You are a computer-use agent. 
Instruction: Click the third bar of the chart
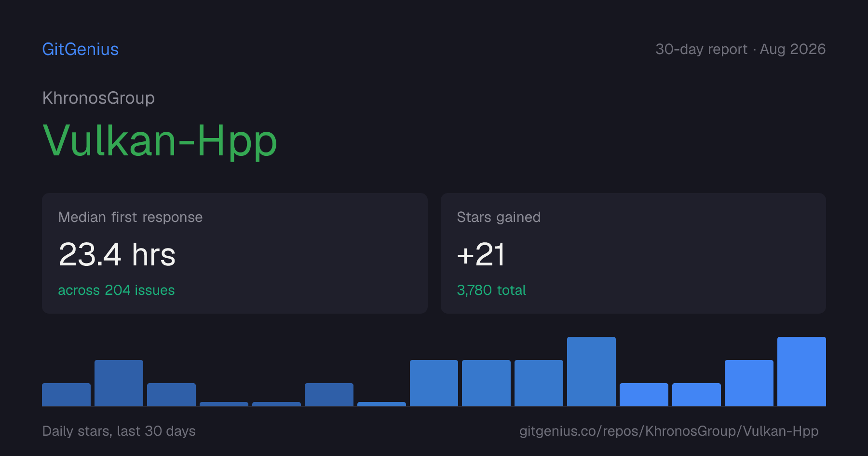point(171,395)
